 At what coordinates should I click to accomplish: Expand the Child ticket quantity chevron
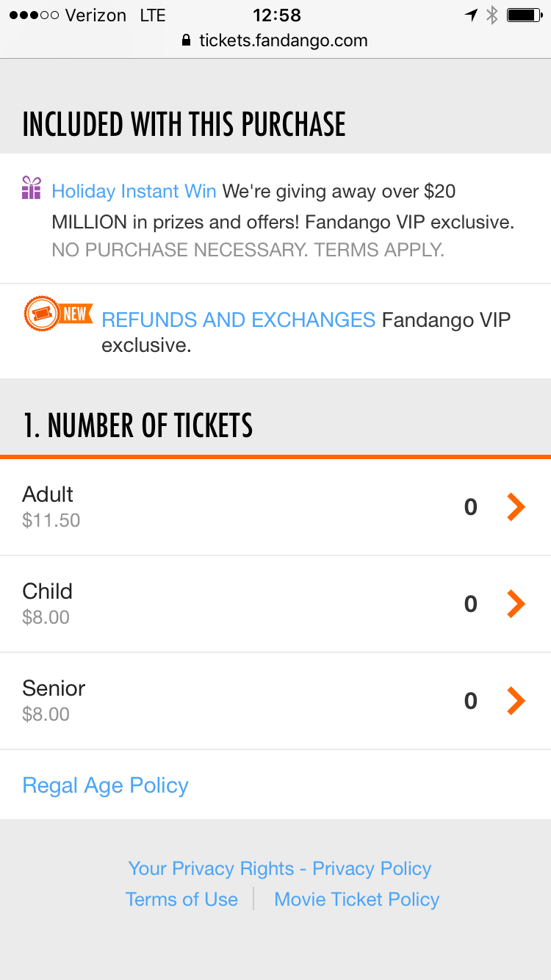point(516,604)
